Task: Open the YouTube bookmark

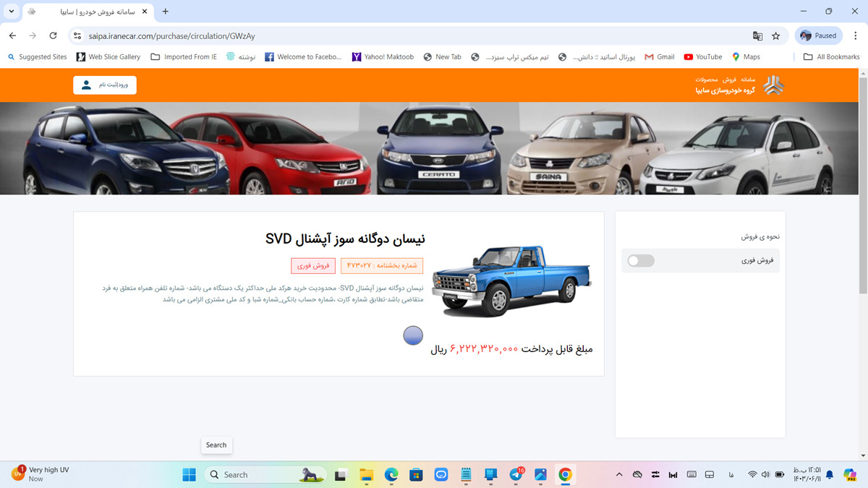Action: coord(703,56)
